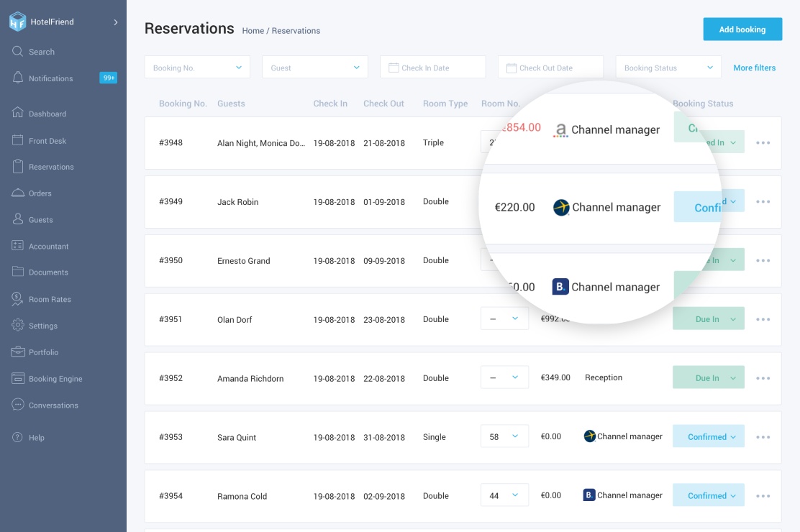Open Booking Engine from sidebar
The height and width of the screenshot is (532, 800).
pyautogui.click(x=55, y=379)
